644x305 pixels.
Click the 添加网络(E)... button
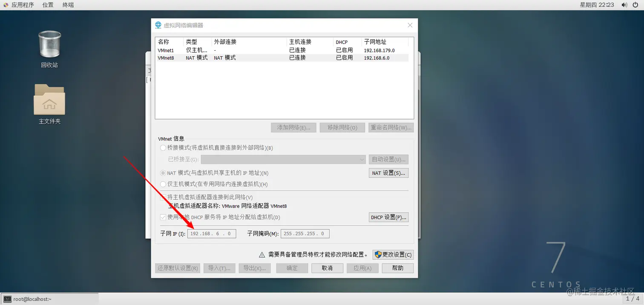293,127
